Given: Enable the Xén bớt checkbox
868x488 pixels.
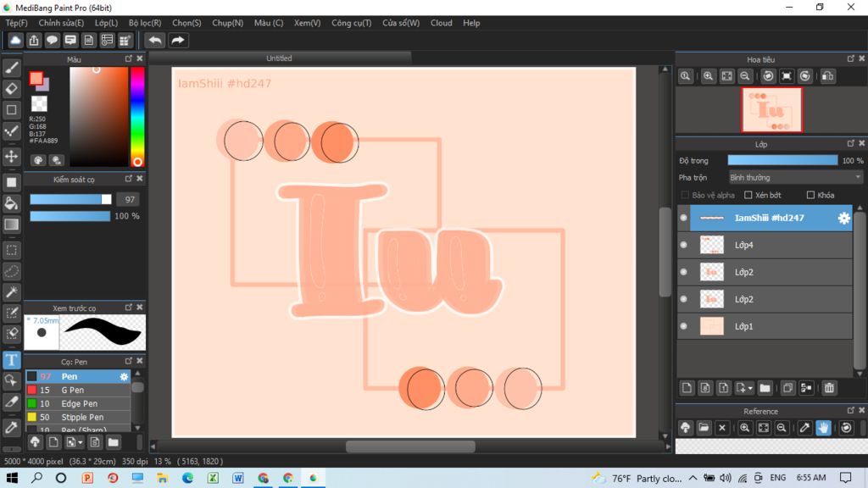Looking at the screenshot, I should pos(748,195).
